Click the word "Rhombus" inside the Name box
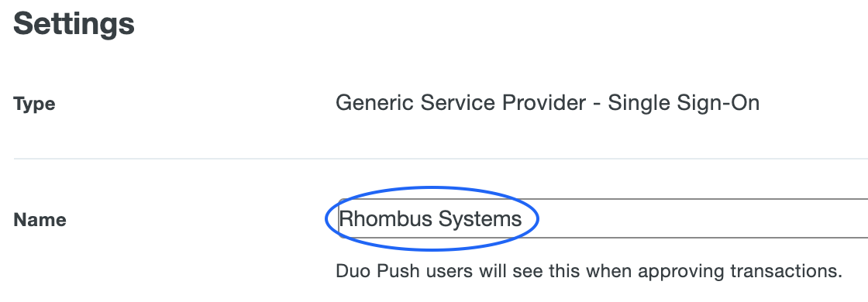Image resolution: width=868 pixels, height=302 pixels. [385, 219]
